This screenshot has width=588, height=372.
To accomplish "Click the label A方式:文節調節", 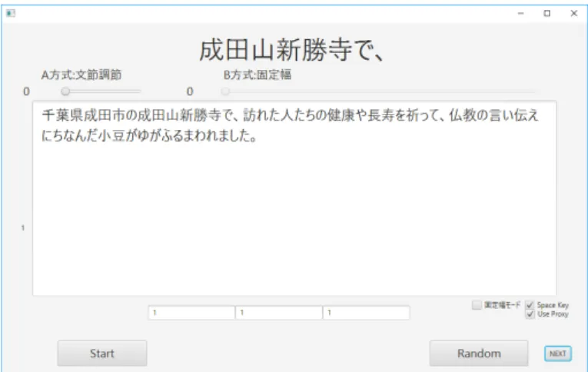I will click(81, 75).
